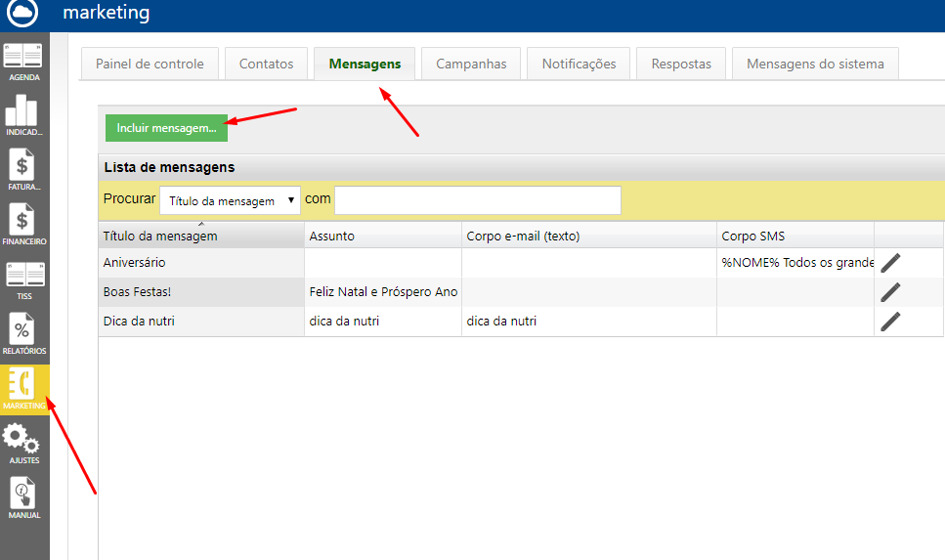This screenshot has width=945, height=560.
Task: Open the Título da mensagem search dropdown
Action: 231,200
